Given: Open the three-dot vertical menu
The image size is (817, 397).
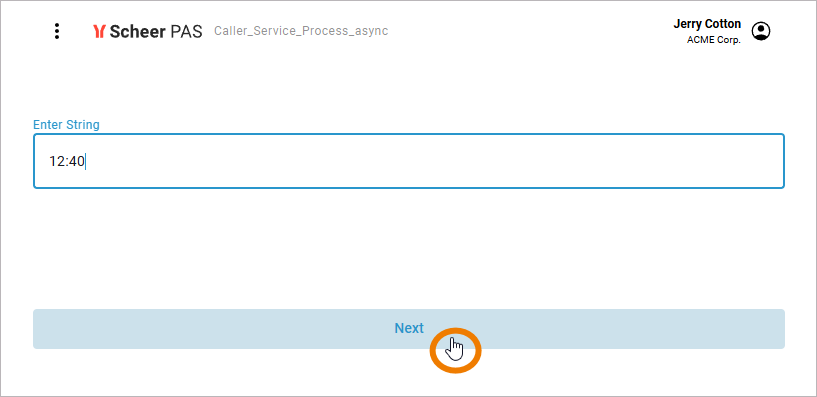Looking at the screenshot, I should (57, 31).
